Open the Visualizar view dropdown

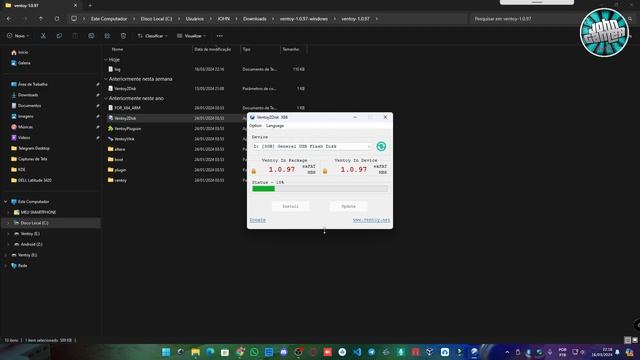[191, 36]
